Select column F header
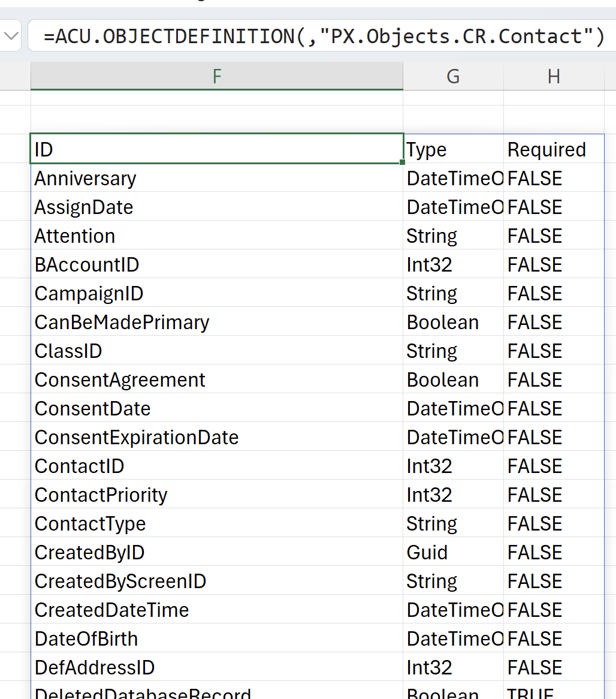The height and width of the screenshot is (699, 616). point(216,76)
